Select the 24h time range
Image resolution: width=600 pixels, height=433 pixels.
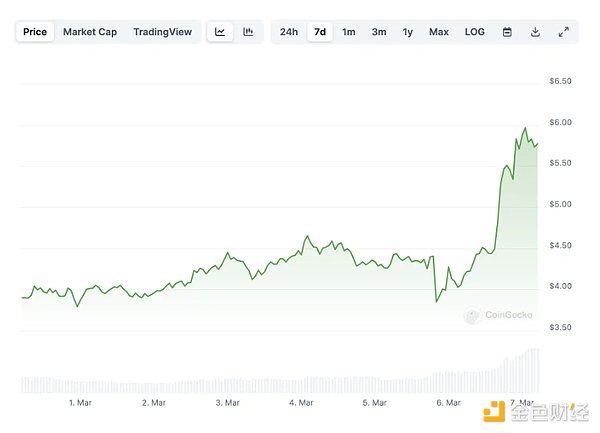point(289,32)
